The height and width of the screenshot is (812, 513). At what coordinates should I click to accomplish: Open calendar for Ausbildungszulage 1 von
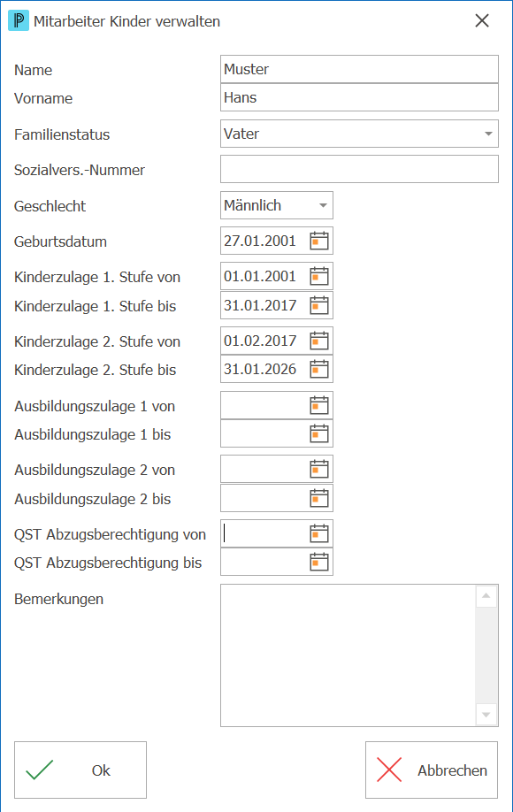319,405
